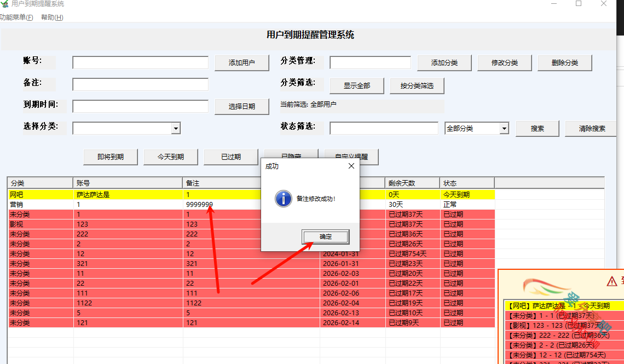
Task: 展开选择分类下拉框
Action: 176,128
